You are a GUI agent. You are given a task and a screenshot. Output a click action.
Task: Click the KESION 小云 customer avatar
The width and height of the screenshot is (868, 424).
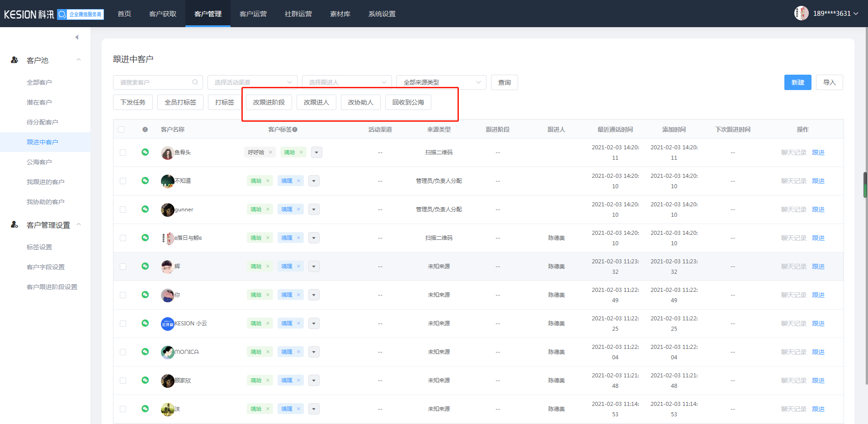tap(167, 324)
